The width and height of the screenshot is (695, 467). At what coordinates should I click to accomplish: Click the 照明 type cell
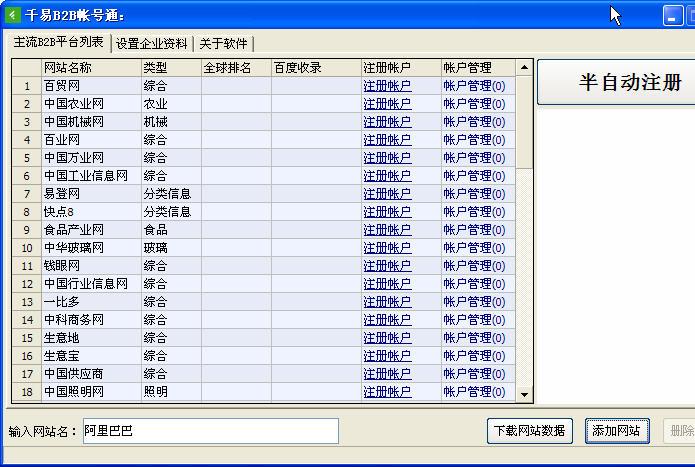(171, 392)
